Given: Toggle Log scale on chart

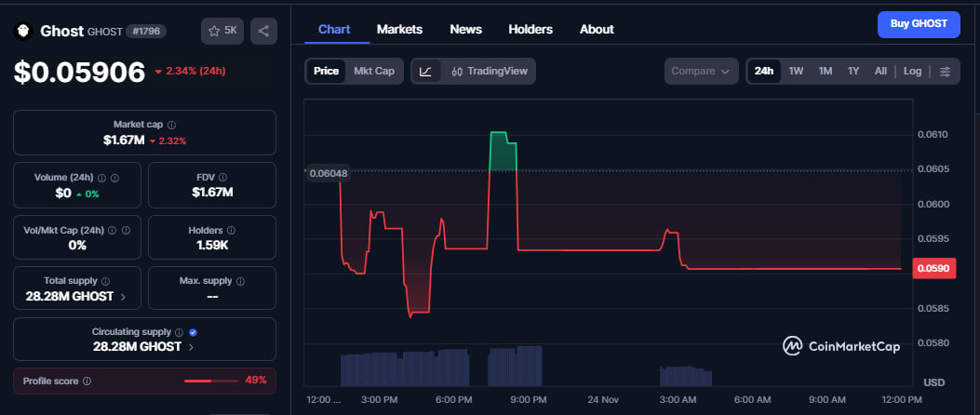Looking at the screenshot, I should point(912,72).
